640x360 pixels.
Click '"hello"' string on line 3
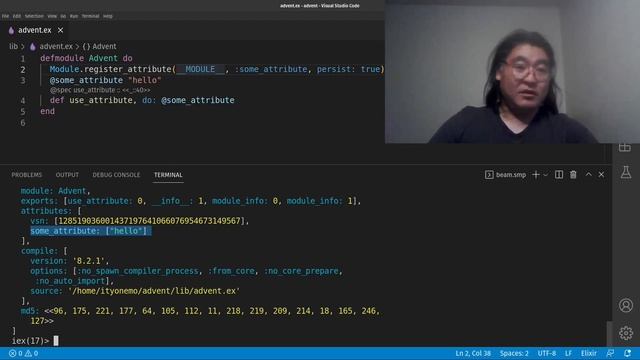pos(144,80)
